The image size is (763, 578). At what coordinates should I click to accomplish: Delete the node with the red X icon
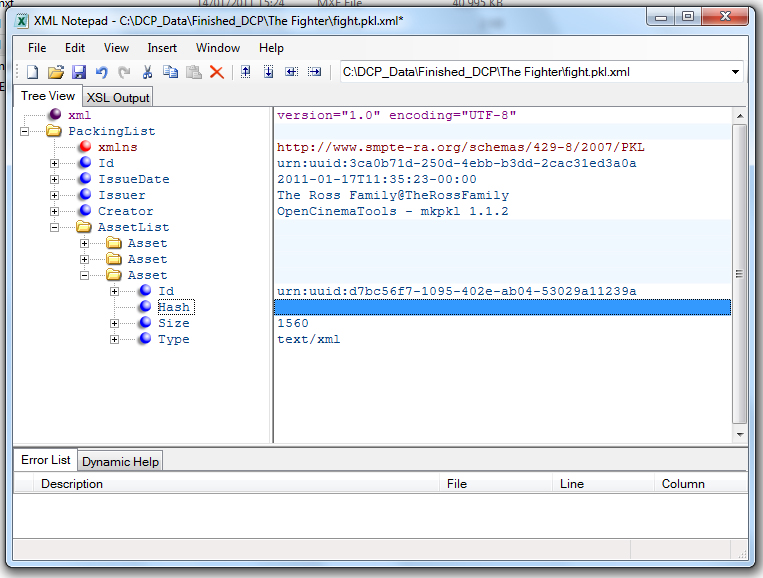pos(217,72)
